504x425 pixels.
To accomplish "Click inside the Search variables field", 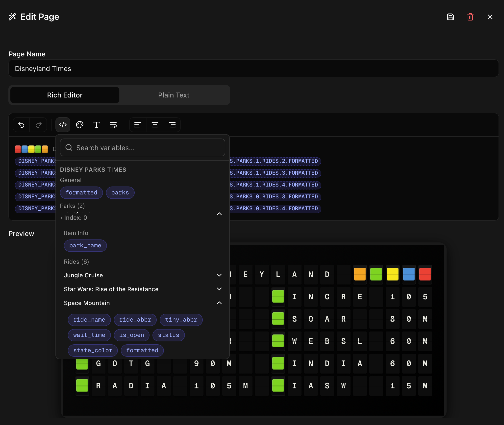I will 142,147.
